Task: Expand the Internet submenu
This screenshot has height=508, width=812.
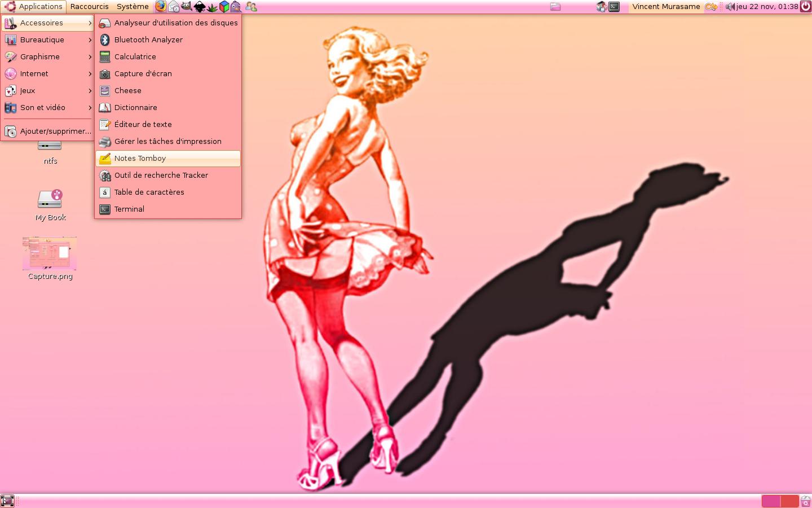Action: tap(48, 74)
